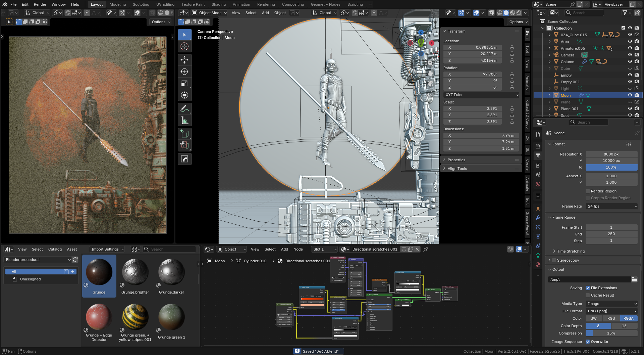
Task: Click the Resolution percentage 100% slider
Action: tap(611, 167)
